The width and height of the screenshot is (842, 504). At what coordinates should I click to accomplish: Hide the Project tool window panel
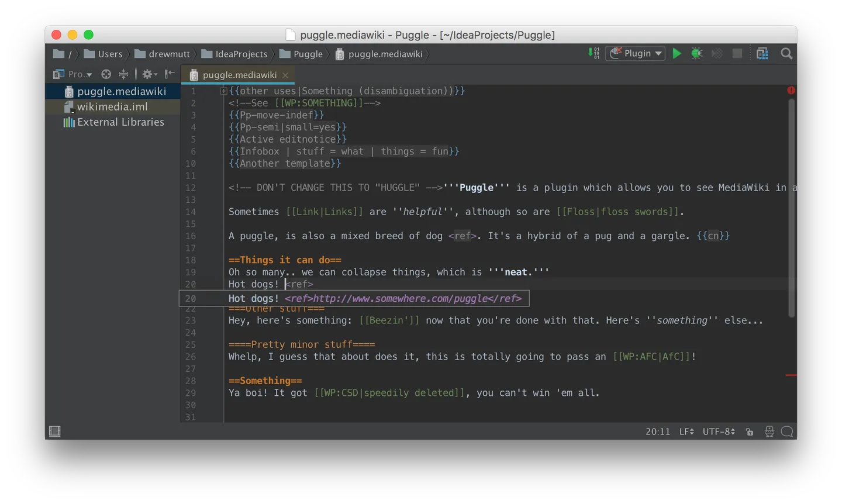(x=170, y=74)
